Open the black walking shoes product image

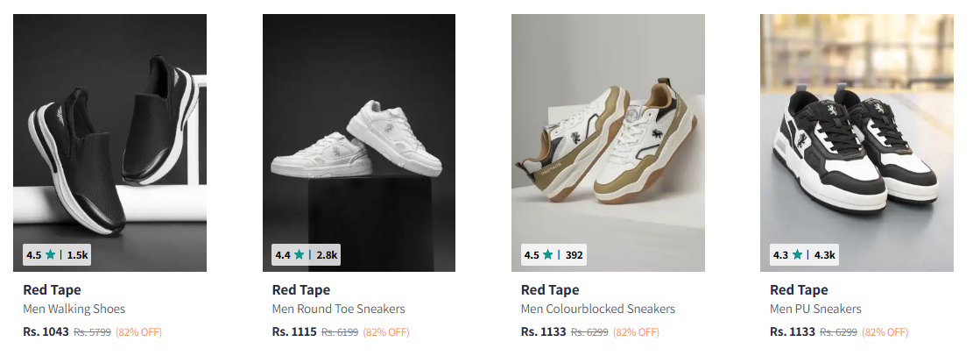click(109, 132)
